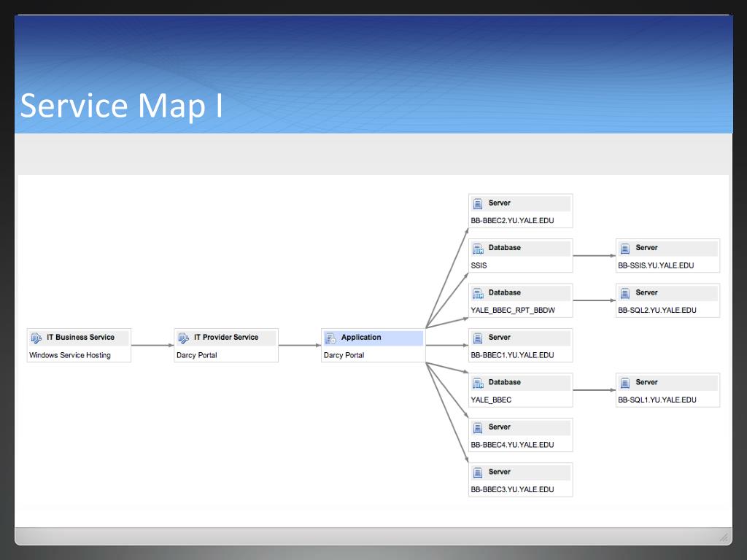Click the Application node icon for Darcy Portal
This screenshot has height=560, width=747.
[x=330, y=338]
